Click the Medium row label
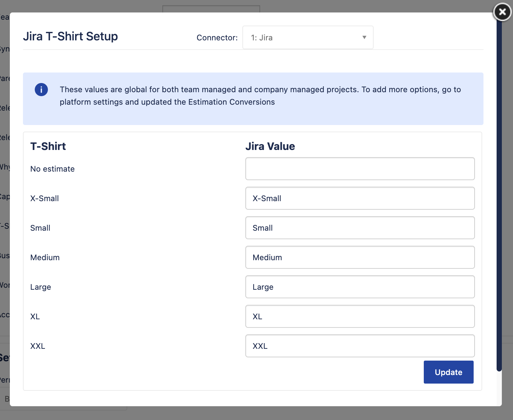Screen dimensions: 513x420 point(45,258)
